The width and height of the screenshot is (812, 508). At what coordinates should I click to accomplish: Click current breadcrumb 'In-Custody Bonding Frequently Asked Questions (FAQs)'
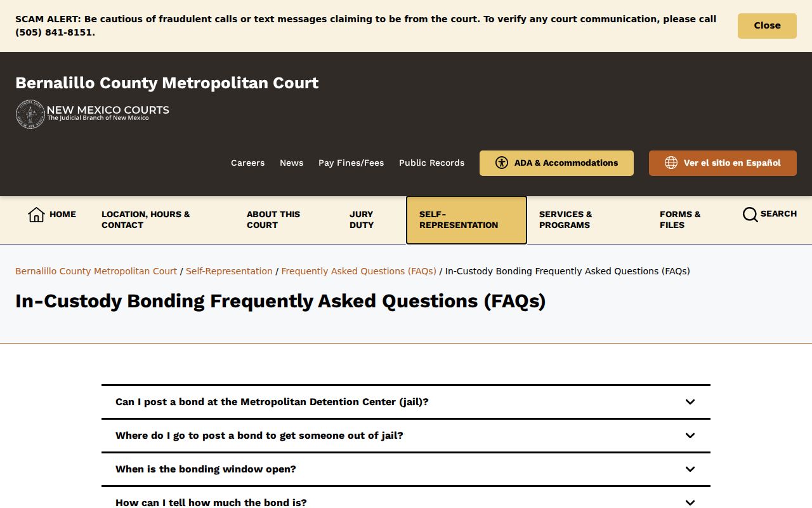[x=568, y=271]
